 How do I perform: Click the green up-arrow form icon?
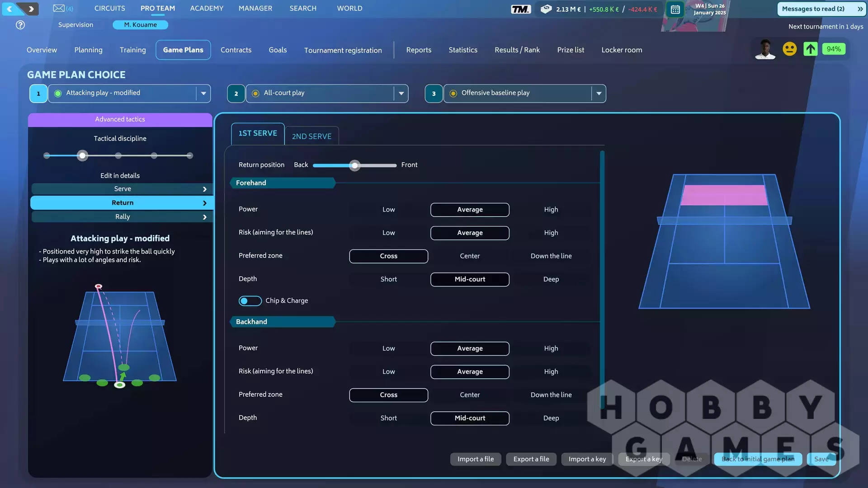click(810, 49)
